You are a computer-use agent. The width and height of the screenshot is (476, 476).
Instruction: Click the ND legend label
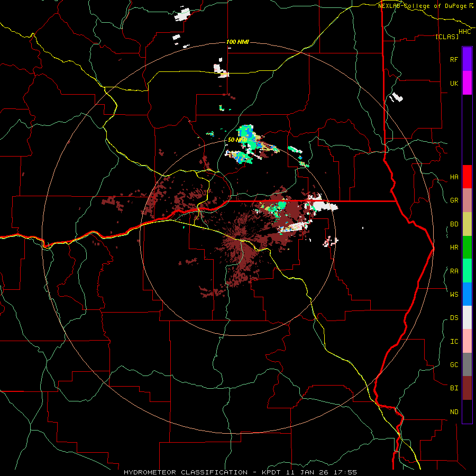tap(454, 412)
